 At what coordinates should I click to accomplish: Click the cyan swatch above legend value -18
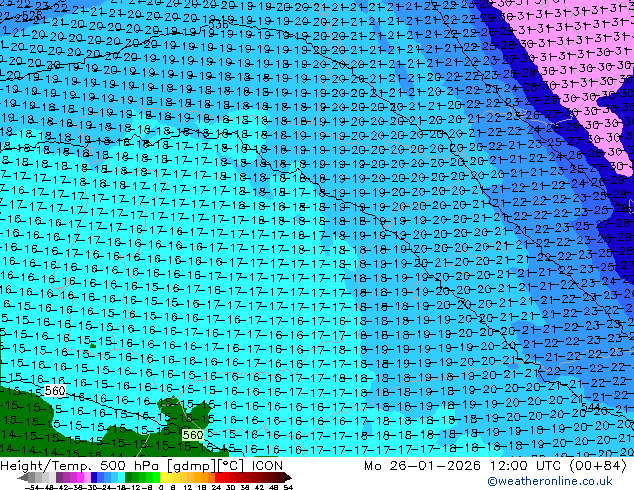click(x=121, y=477)
